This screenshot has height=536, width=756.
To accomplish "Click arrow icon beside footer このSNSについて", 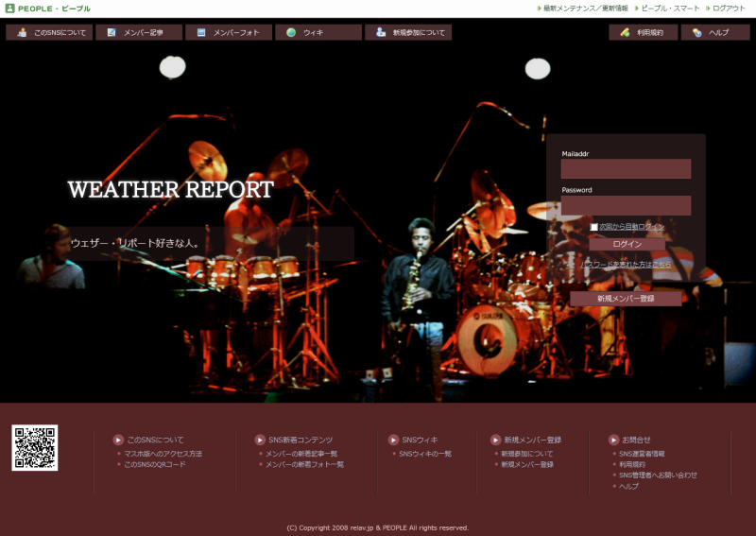I will point(118,440).
